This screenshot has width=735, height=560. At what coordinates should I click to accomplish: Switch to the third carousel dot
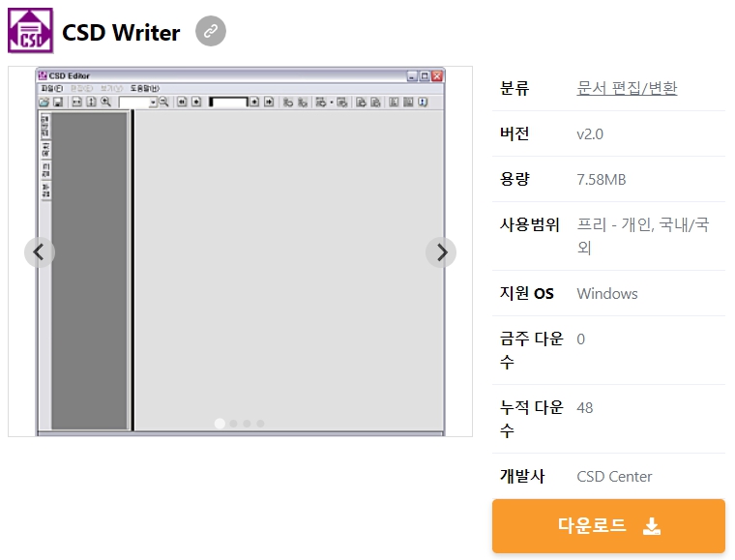pyautogui.click(x=247, y=424)
